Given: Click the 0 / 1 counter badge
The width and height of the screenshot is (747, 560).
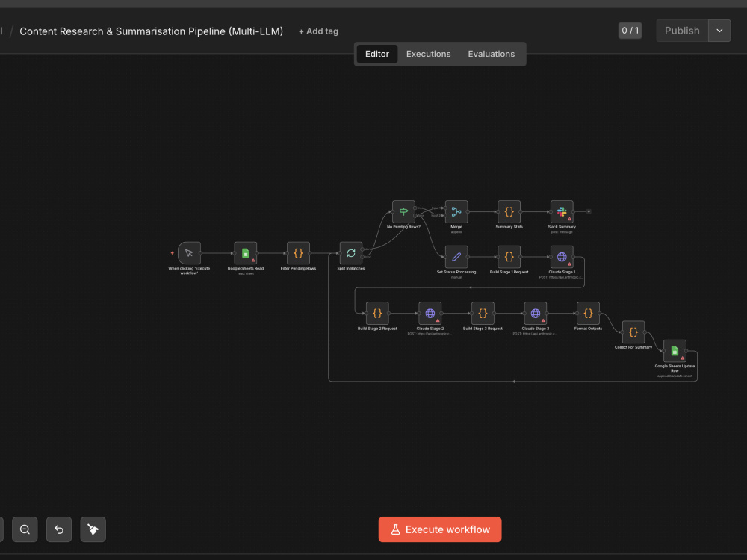Looking at the screenshot, I should tap(630, 31).
